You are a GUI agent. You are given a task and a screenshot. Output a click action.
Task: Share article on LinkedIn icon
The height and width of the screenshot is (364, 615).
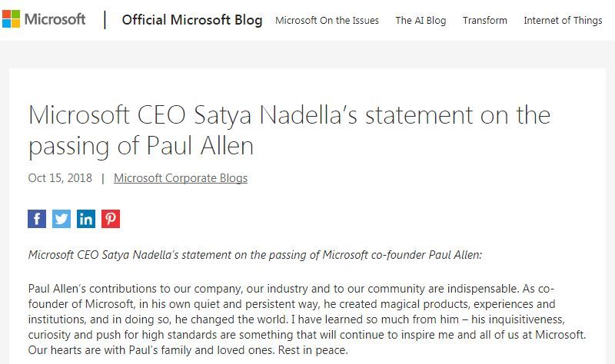coord(86,219)
